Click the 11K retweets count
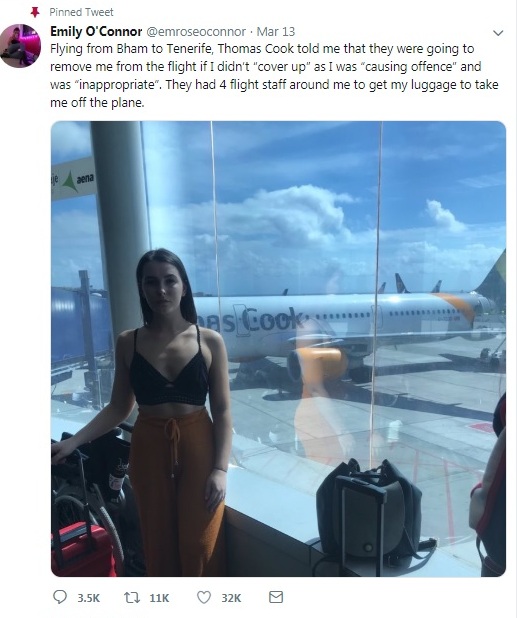The image size is (517, 618). click(159, 598)
